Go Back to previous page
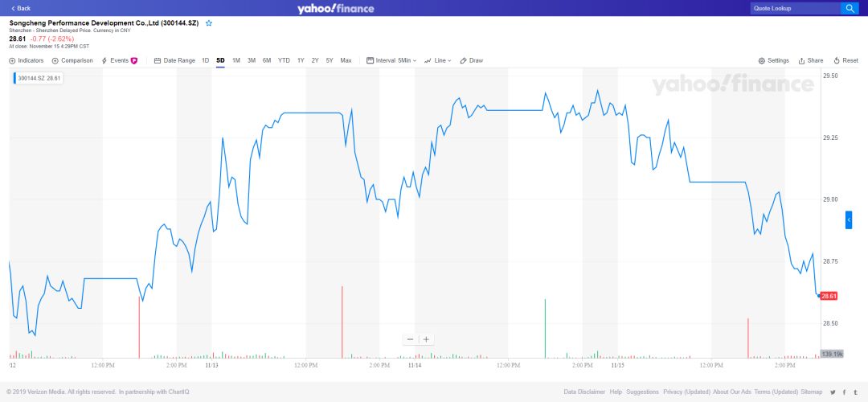868x402 pixels. (21, 8)
